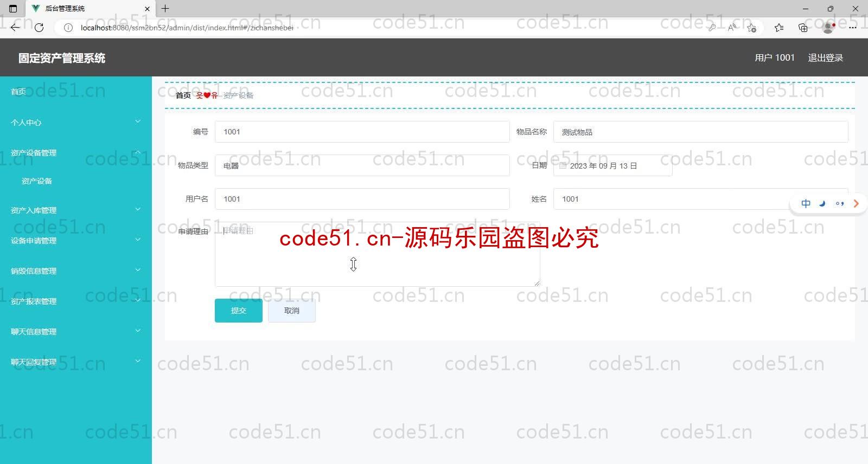
Task: Click the 资产设备 breadcrumb
Action: [238, 95]
